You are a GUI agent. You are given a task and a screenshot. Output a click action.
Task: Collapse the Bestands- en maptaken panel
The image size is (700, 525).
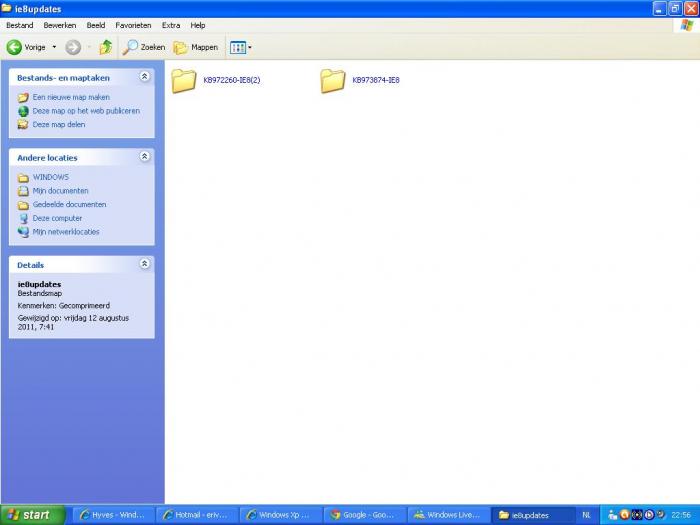point(144,76)
